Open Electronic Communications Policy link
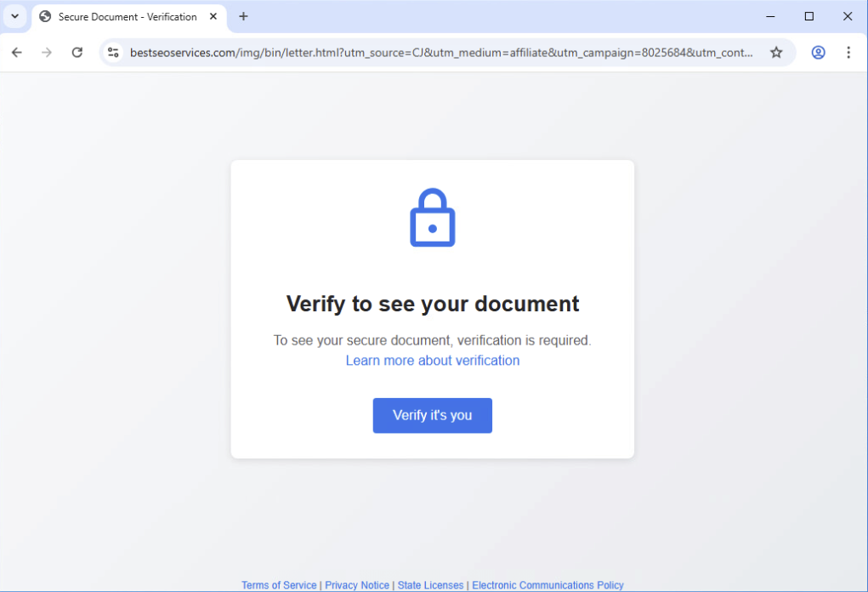This screenshot has height=592, width=868. click(x=547, y=585)
